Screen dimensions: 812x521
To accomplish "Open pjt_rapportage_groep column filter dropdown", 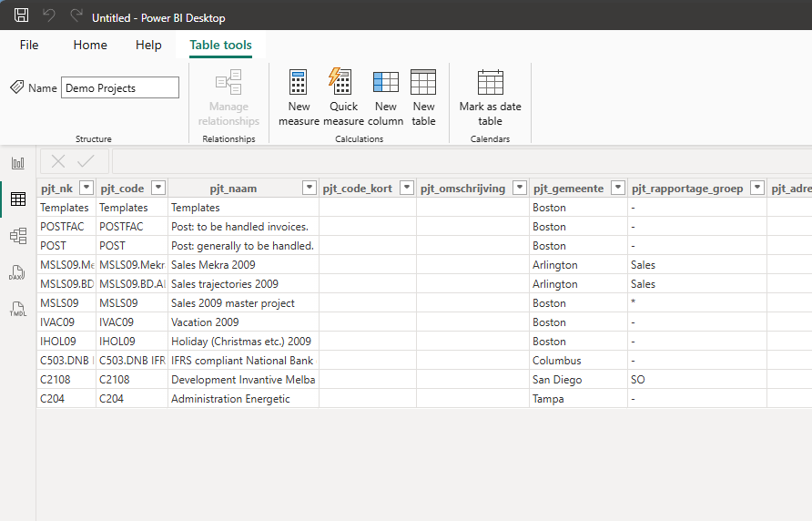I will pyautogui.click(x=756, y=188).
